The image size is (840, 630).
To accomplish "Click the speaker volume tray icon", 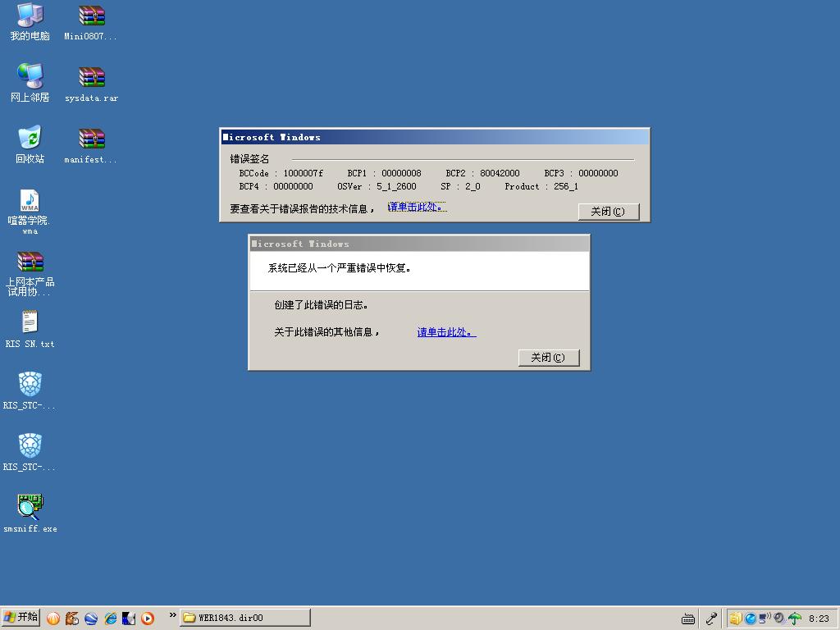I will (x=779, y=619).
